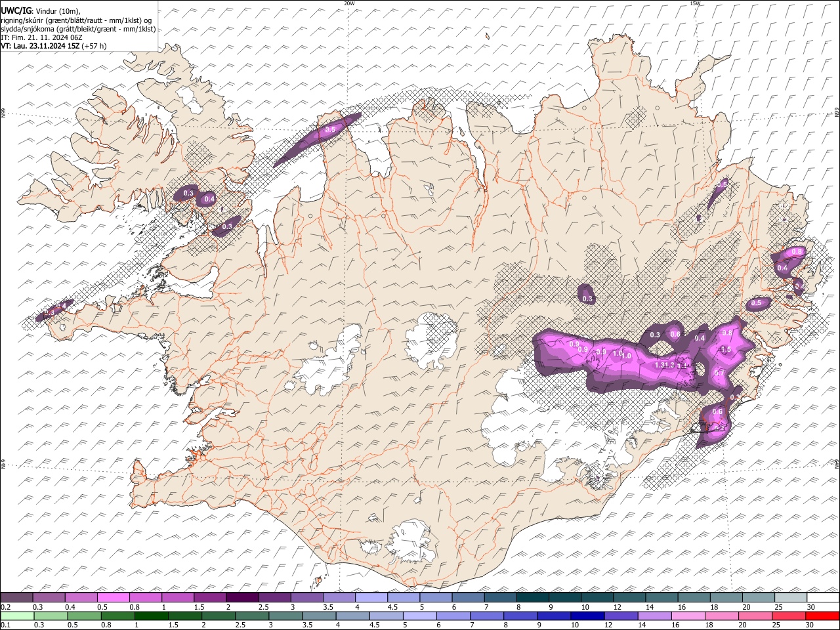Click the UWC/IG title in the header
Viewport: 840px width, 630px height.
pyautogui.click(x=16, y=11)
